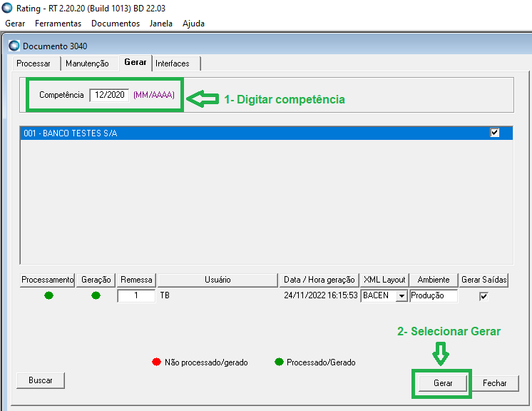Viewport: 532px width, 411px height.
Task: Click the Buscar button
Action: pyautogui.click(x=41, y=380)
